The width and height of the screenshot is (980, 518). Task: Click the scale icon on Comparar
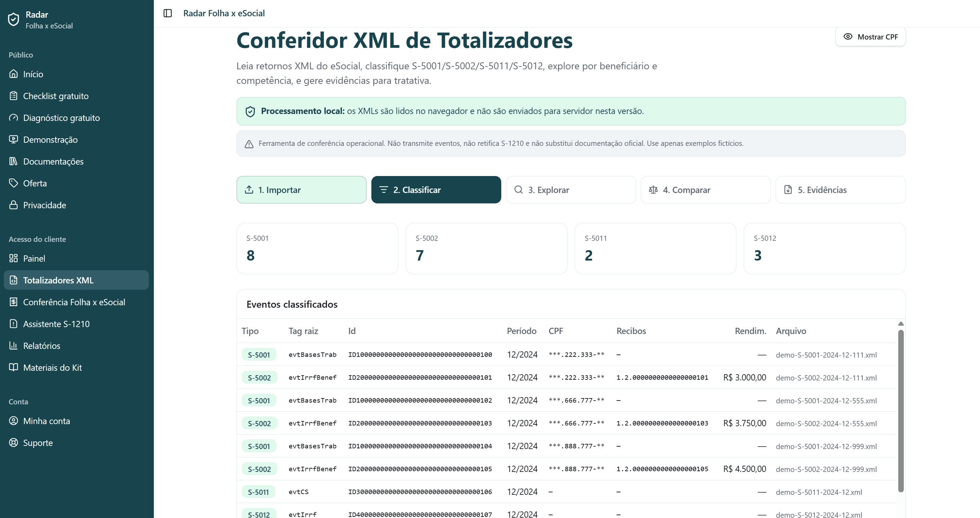[653, 190]
